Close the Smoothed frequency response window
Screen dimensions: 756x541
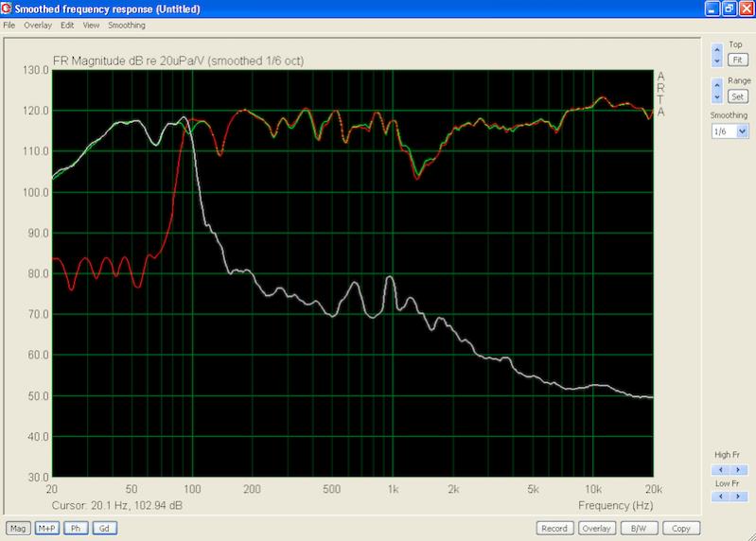747,9
